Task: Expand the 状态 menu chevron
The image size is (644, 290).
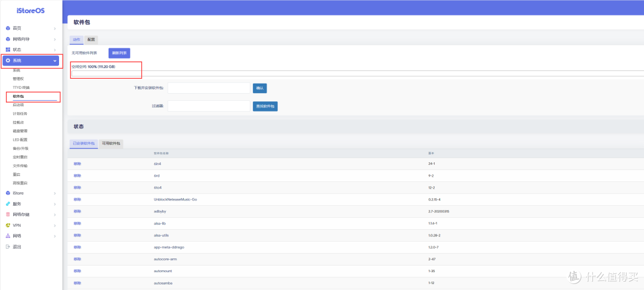Action: pyautogui.click(x=55, y=50)
